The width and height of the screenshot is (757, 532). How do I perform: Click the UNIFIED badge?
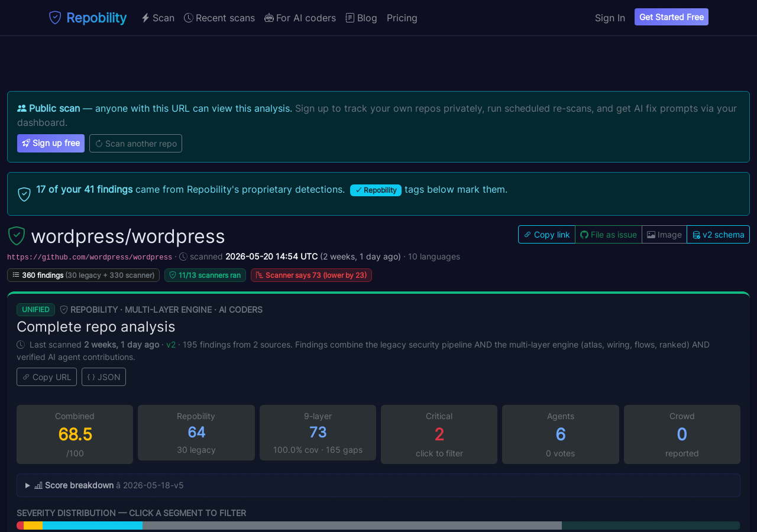[35, 310]
